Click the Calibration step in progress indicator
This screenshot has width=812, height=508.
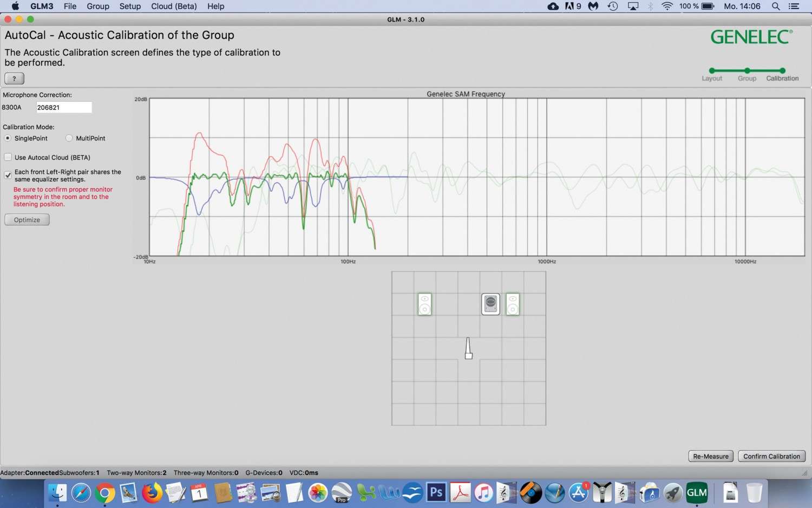pos(782,70)
